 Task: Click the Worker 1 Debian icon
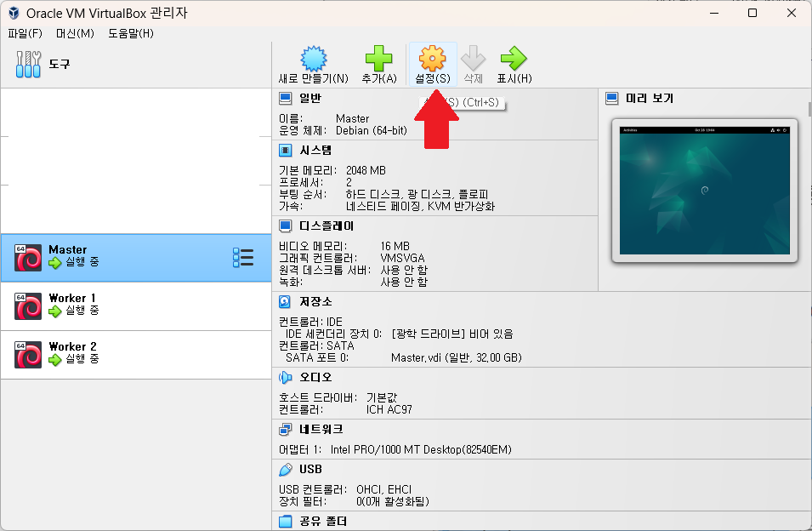click(28, 306)
